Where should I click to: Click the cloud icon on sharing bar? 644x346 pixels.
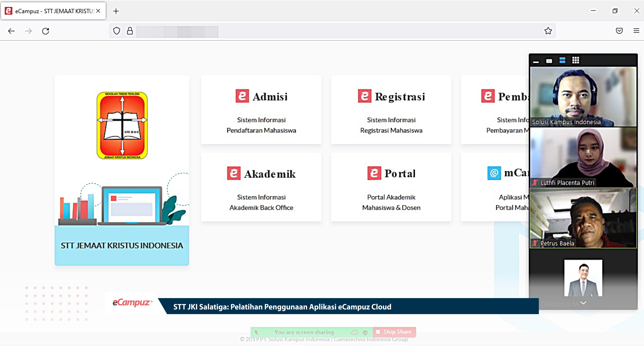pyautogui.click(x=354, y=332)
